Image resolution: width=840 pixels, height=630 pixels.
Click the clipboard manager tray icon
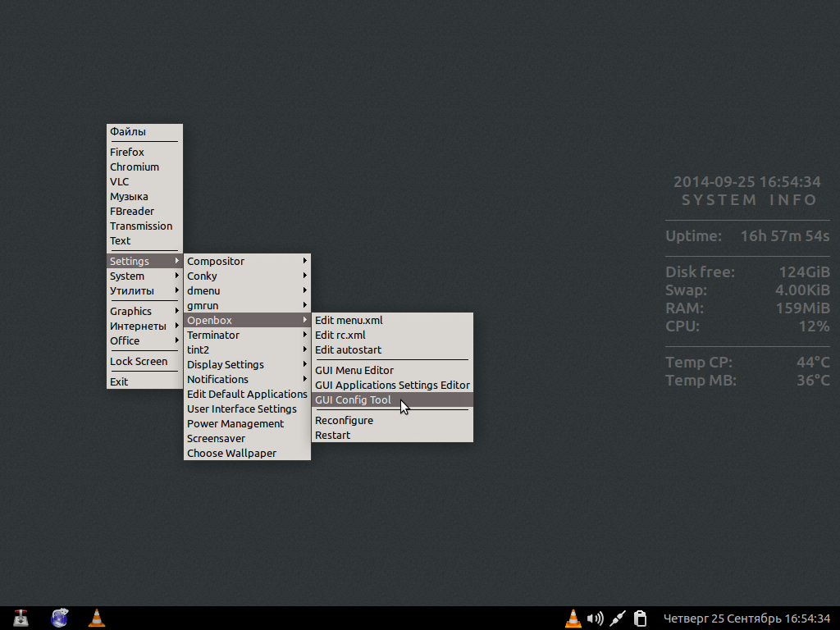click(641, 618)
